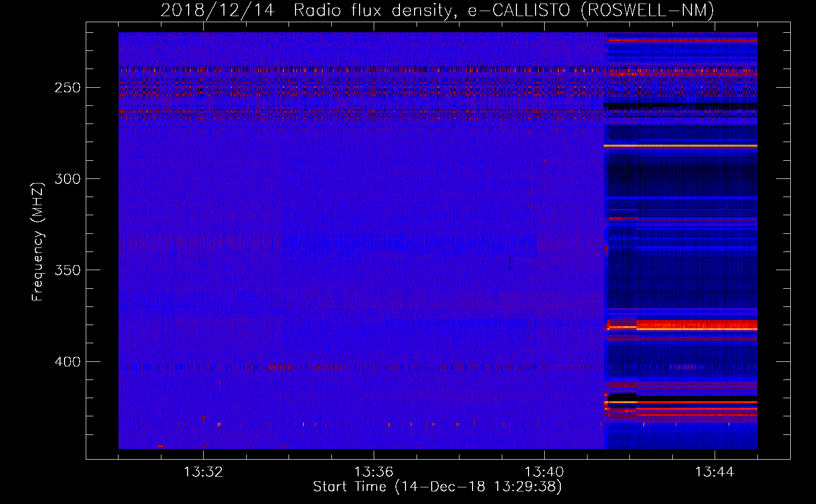Click the 13:40 time tick label
Image resolution: width=816 pixels, height=504 pixels.
point(544,472)
